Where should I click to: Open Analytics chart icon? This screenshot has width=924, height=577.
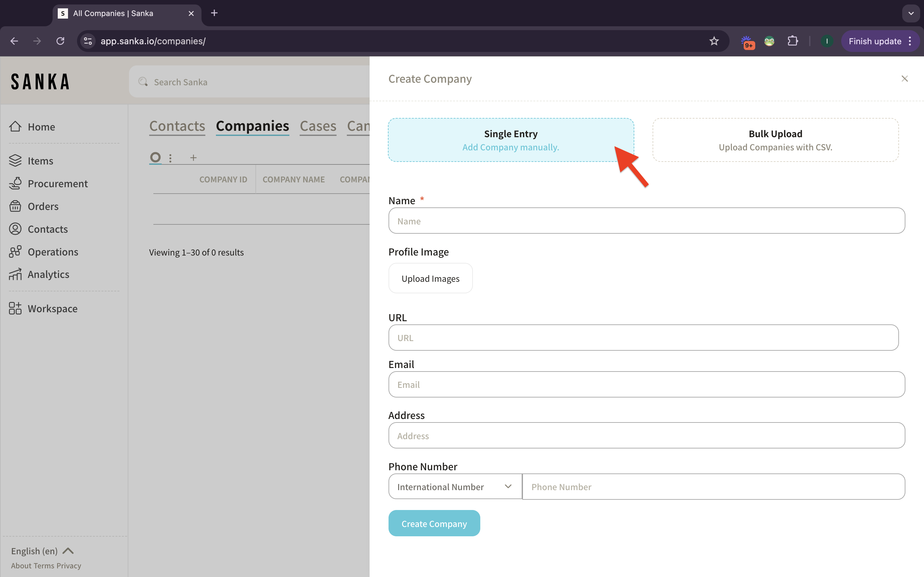coord(15,274)
